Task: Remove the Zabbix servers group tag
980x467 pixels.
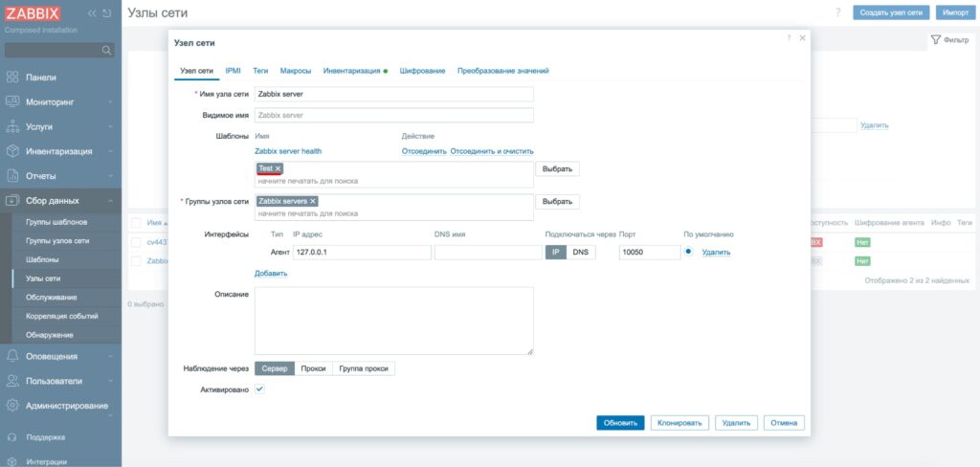Action: click(x=313, y=201)
